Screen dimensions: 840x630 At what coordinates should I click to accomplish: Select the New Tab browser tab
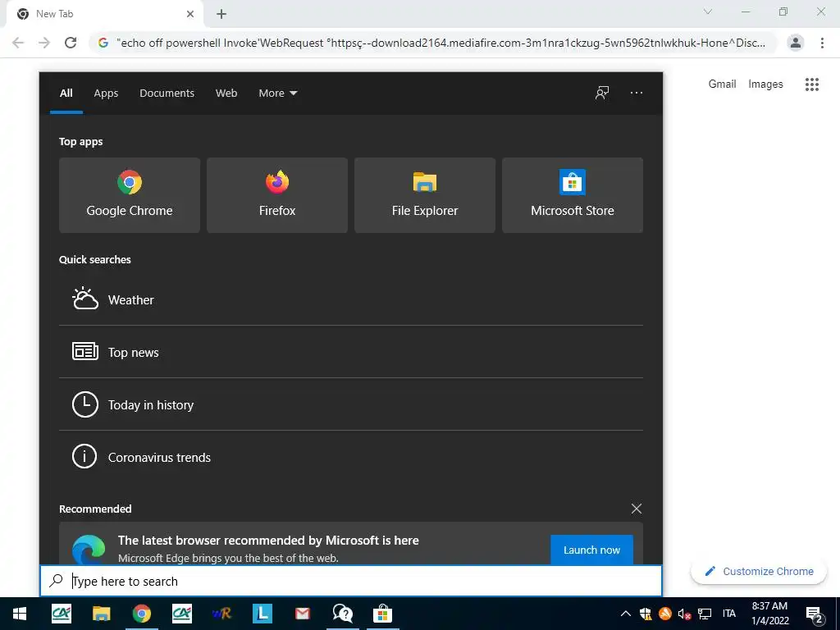point(104,14)
